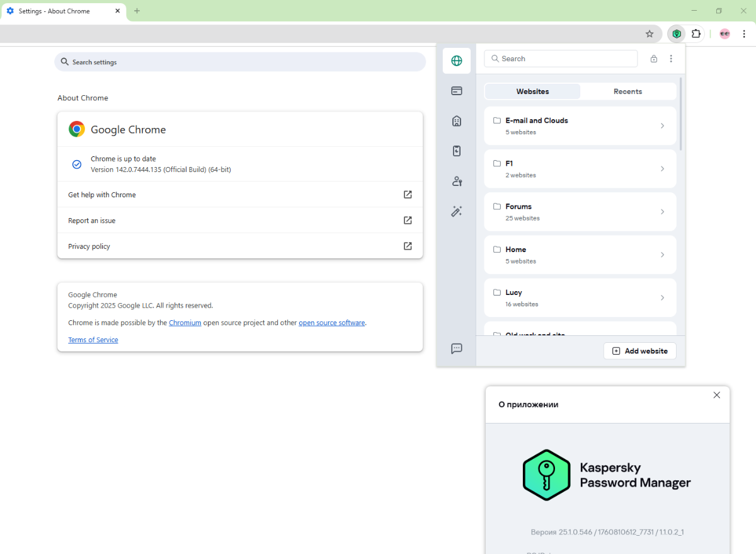This screenshot has height=554, width=756.
Task: Switch to the Recents tab
Action: coord(627,91)
